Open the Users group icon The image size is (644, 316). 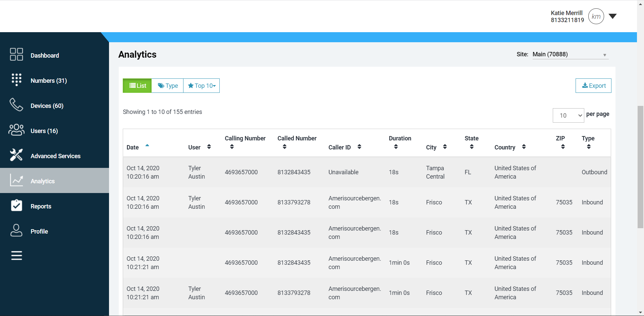(x=16, y=130)
